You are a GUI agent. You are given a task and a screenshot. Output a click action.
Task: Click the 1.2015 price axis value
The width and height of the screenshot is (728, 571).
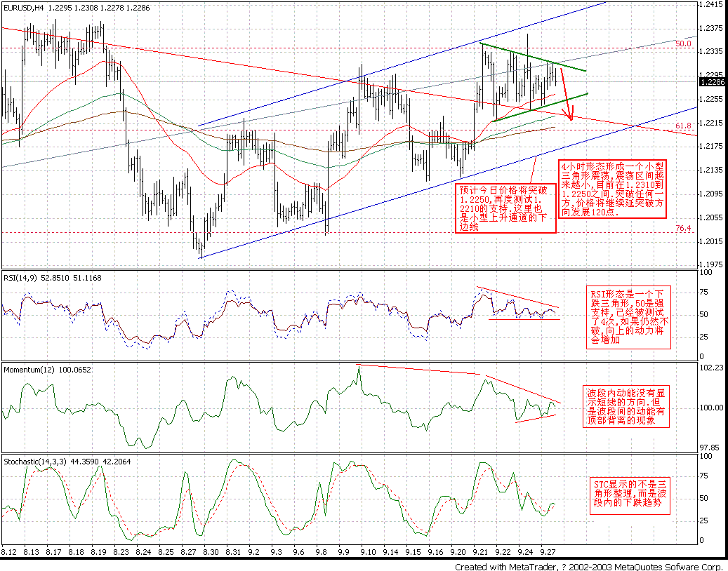(x=712, y=241)
